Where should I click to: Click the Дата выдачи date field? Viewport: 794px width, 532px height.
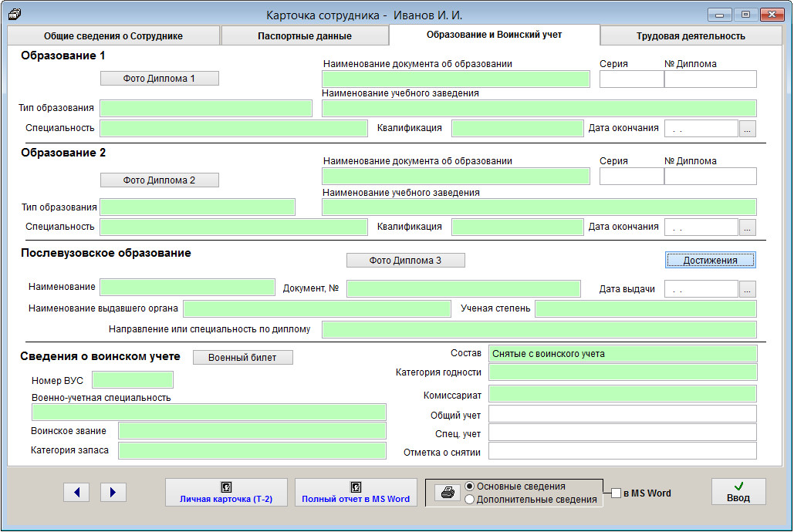tap(701, 289)
